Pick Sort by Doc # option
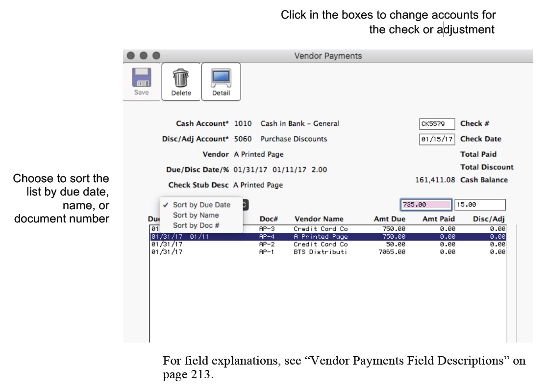546x392 pixels. pyautogui.click(x=196, y=225)
